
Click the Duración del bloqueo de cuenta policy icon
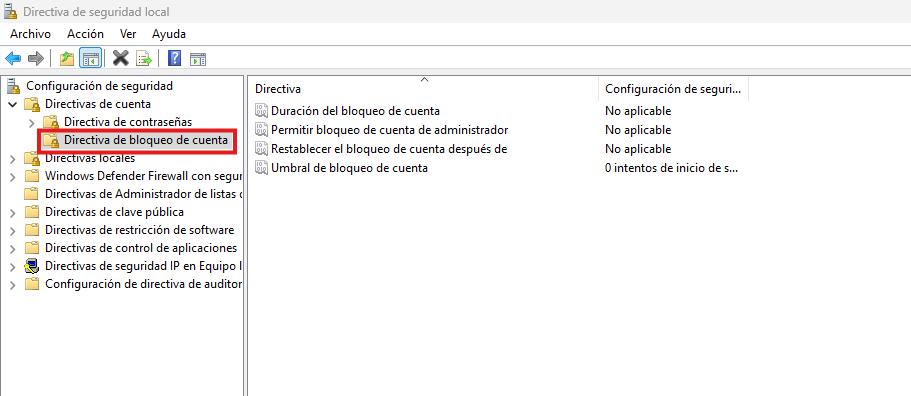coord(262,110)
